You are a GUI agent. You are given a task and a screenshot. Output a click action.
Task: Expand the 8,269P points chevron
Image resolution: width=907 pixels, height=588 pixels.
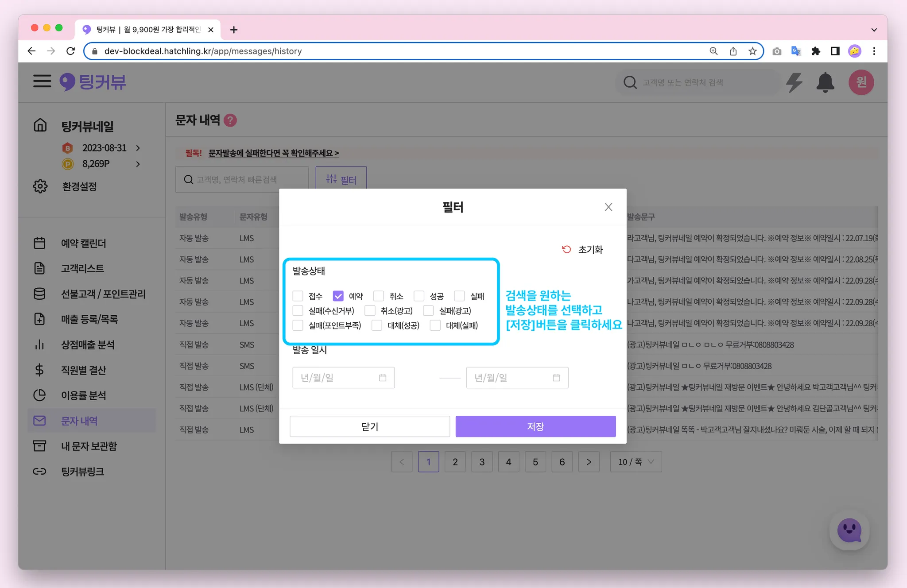coord(138,164)
